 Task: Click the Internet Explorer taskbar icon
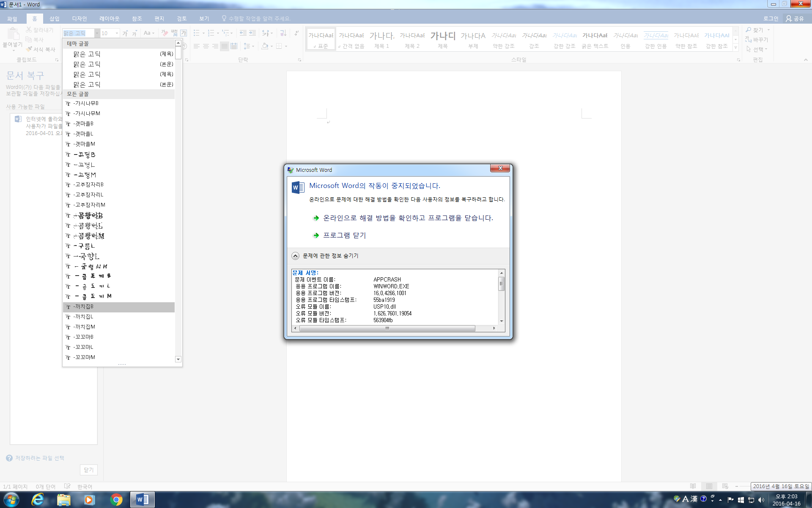(38, 500)
